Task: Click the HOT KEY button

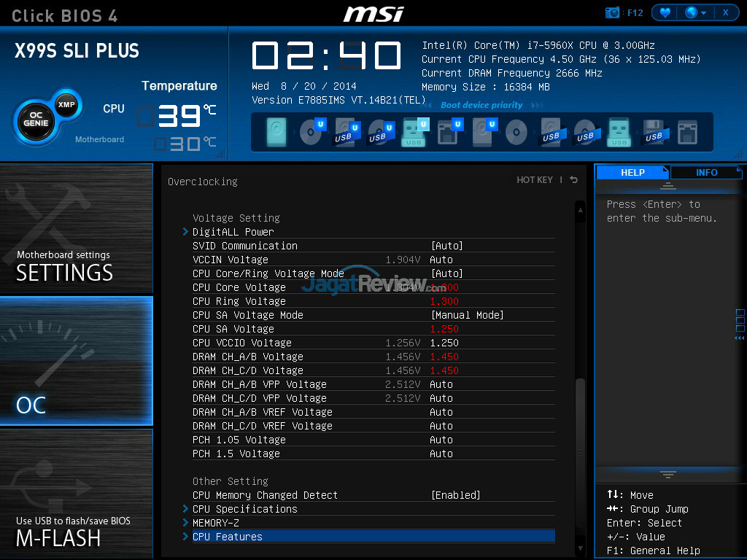Action: [x=535, y=180]
